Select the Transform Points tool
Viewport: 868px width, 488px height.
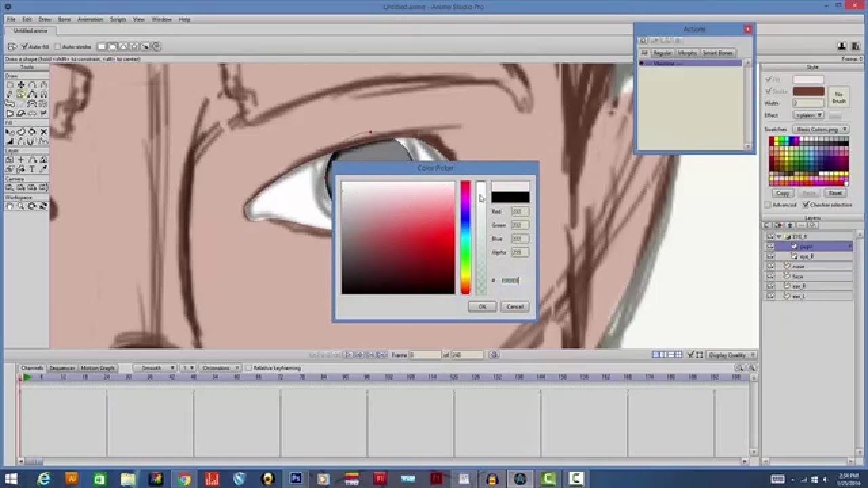21,84
